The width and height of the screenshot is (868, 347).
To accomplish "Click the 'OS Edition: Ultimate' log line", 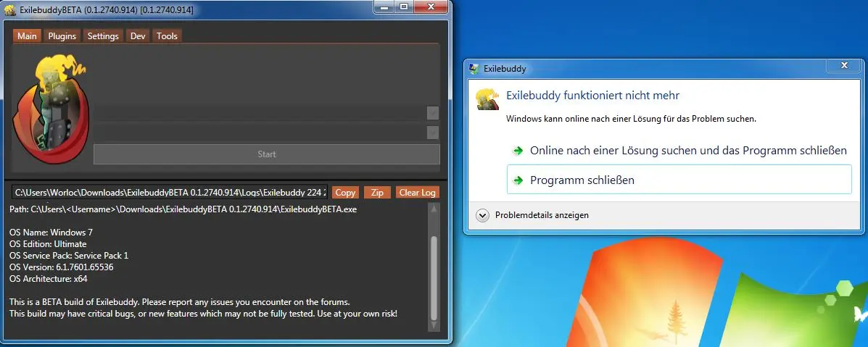I will [48, 244].
